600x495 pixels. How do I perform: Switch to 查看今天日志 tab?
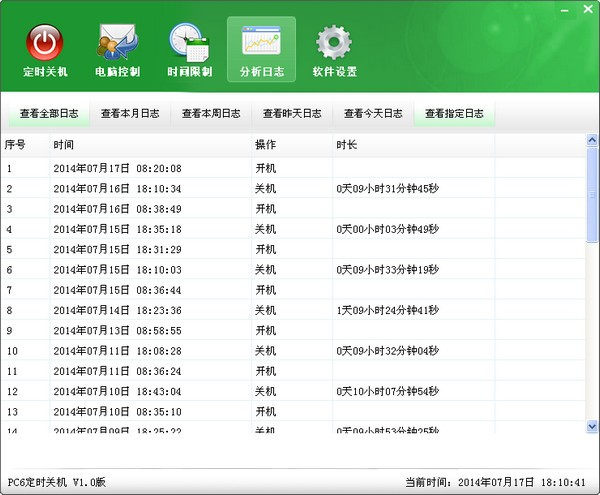[373, 114]
